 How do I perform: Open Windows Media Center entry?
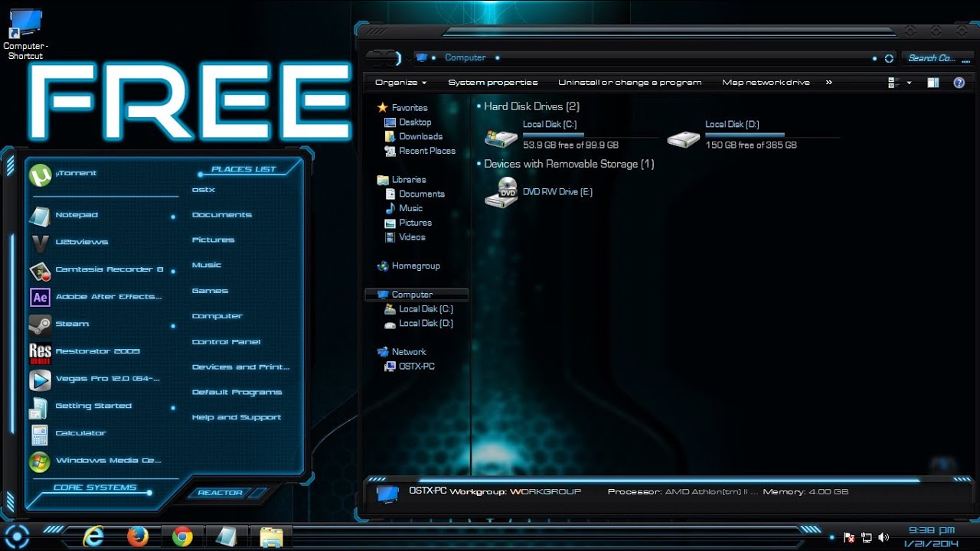pyautogui.click(x=95, y=461)
